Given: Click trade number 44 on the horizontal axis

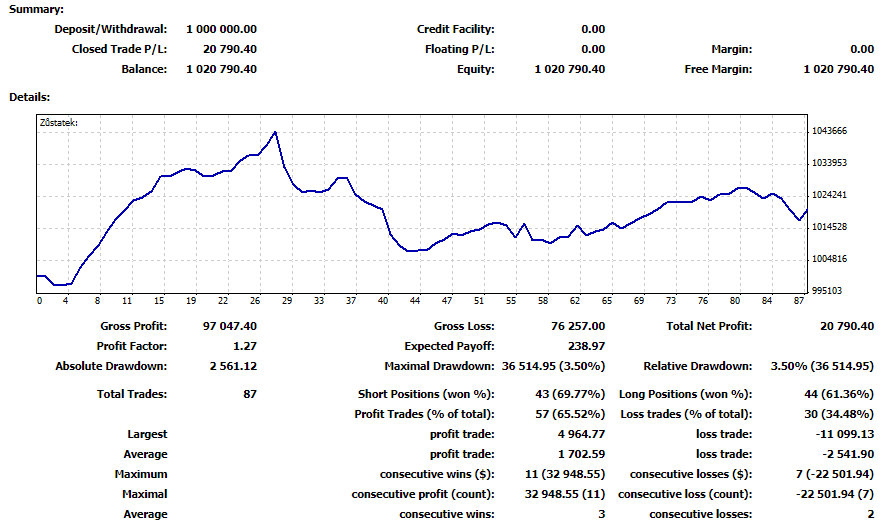Looking at the screenshot, I should coord(414,301).
